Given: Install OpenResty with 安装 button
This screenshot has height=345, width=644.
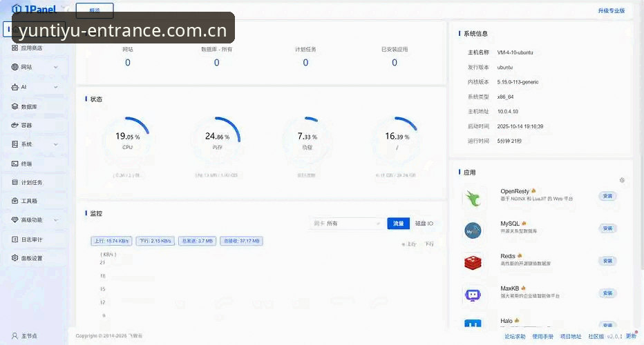Looking at the screenshot, I should pyautogui.click(x=607, y=196).
